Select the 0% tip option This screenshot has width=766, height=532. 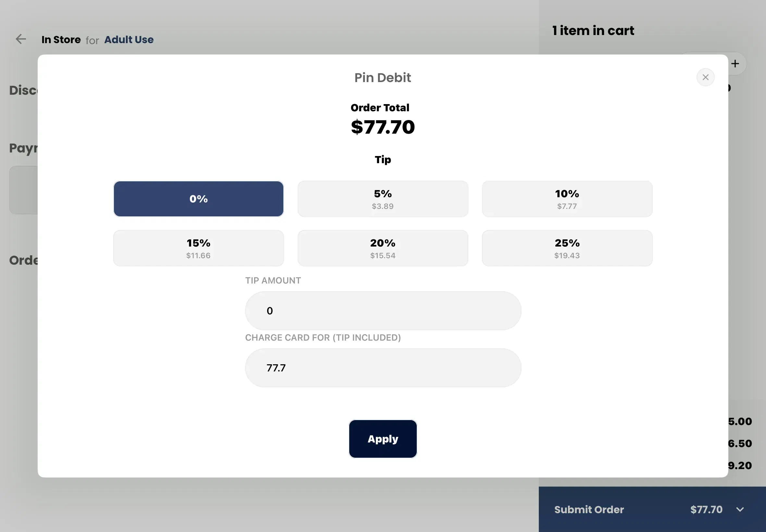point(198,199)
